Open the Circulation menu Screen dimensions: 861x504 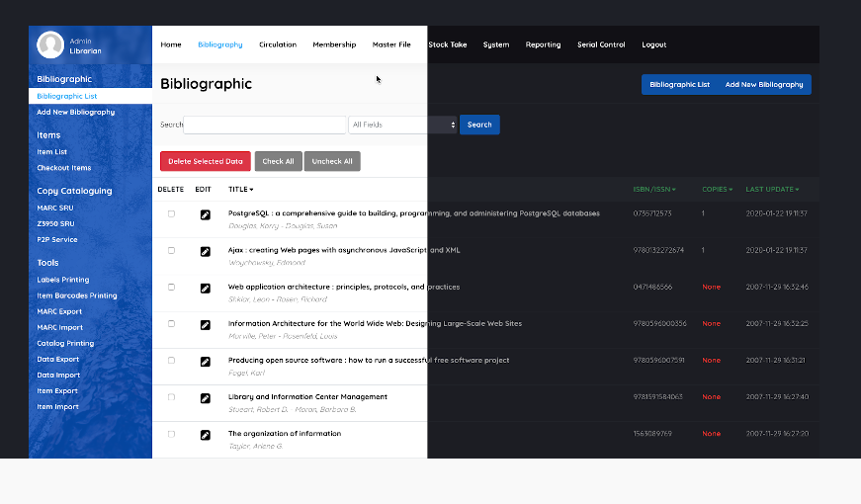[278, 44]
